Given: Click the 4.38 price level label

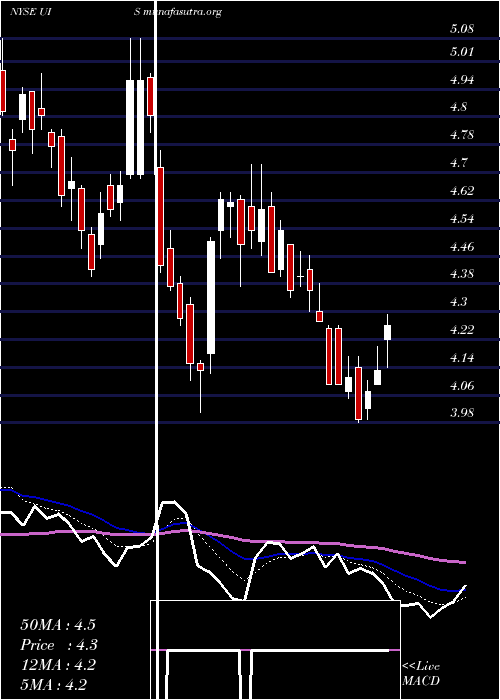Looking at the screenshot, I should 462,274.
